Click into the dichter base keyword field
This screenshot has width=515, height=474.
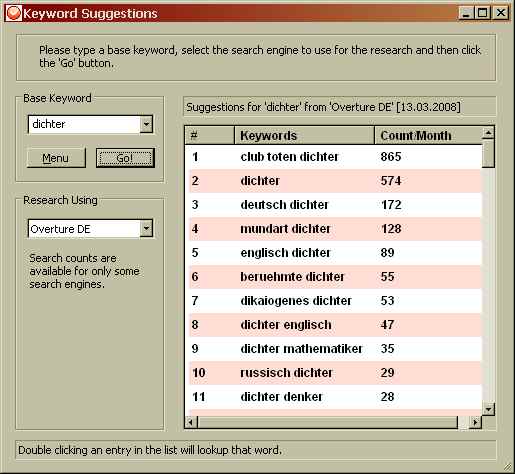pyautogui.click(x=84, y=124)
